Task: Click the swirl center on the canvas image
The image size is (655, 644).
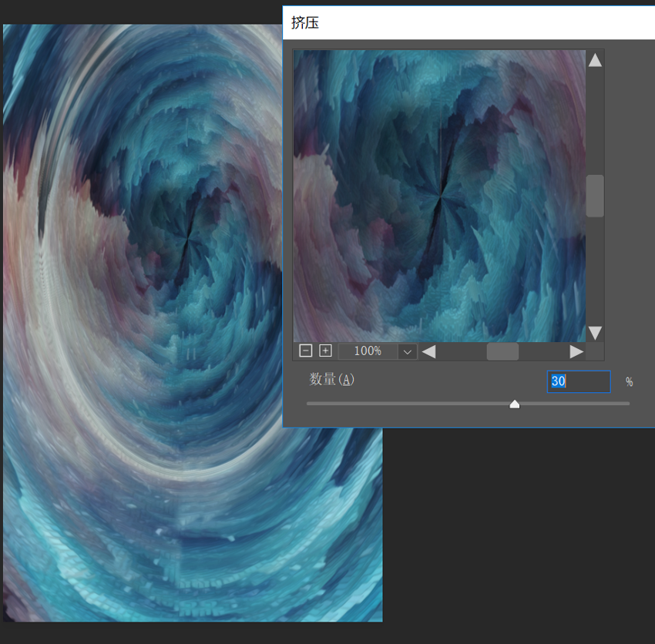Action: (x=188, y=239)
